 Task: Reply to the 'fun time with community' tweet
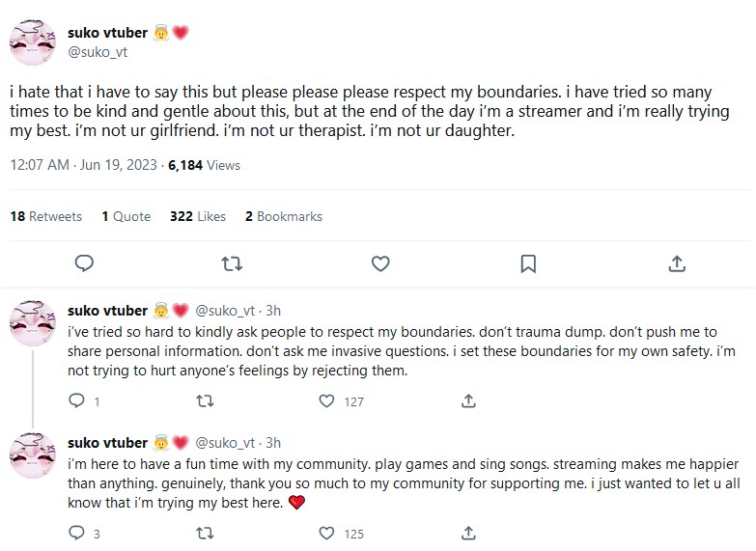point(77,533)
